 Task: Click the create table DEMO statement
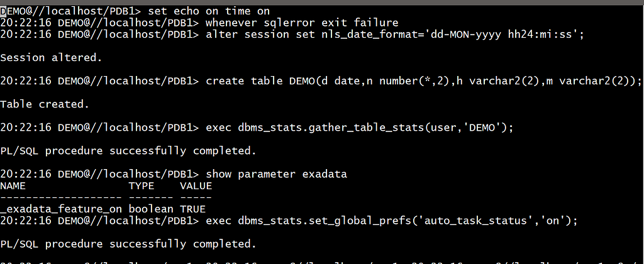pyautogui.click(x=423, y=81)
